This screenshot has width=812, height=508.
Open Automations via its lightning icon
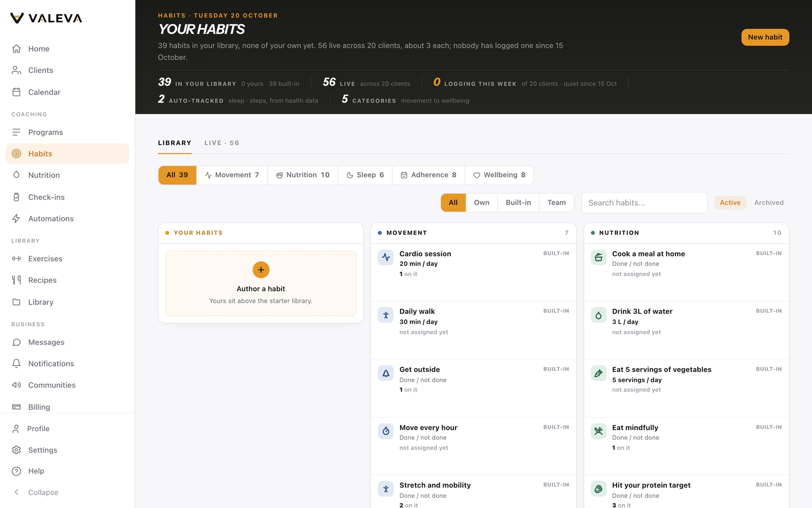coord(16,218)
